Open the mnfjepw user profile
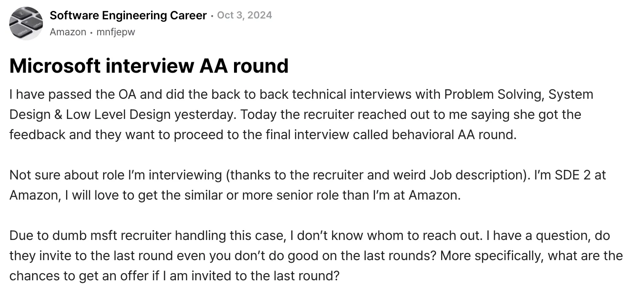Screen dimensions: 644x295 (x=116, y=32)
